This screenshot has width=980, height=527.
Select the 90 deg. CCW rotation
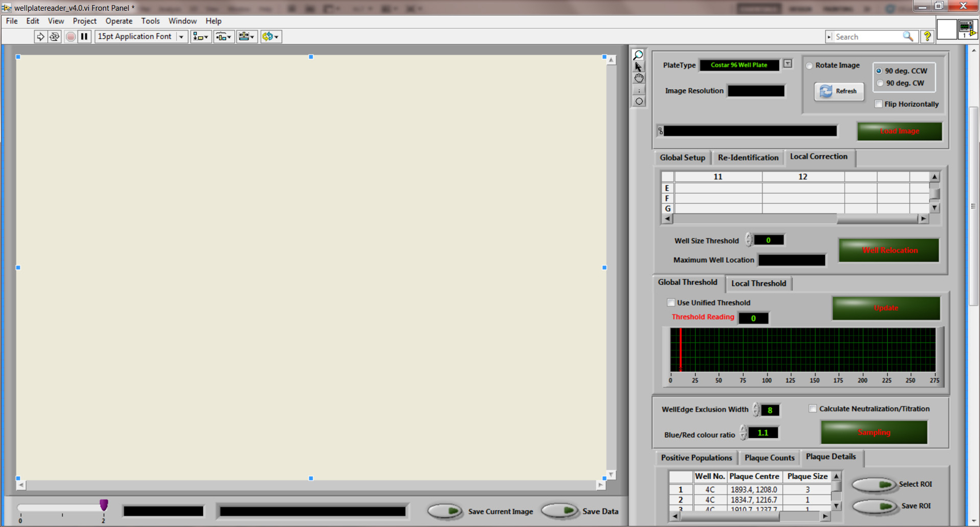[x=879, y=71]
